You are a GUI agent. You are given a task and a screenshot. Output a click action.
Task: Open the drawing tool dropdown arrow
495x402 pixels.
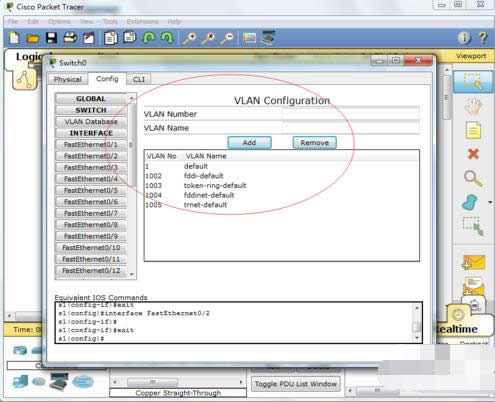(x=490, y=202)
